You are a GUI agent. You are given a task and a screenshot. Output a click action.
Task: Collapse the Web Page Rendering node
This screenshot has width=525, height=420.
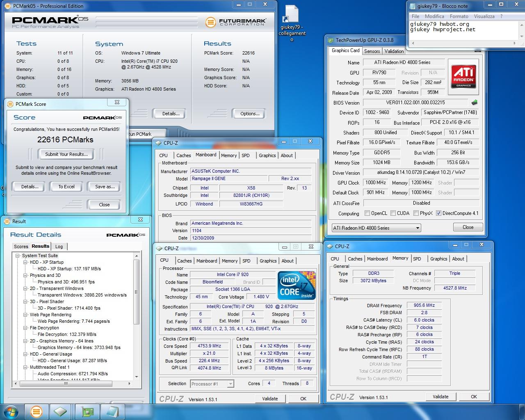pos(25,315)
